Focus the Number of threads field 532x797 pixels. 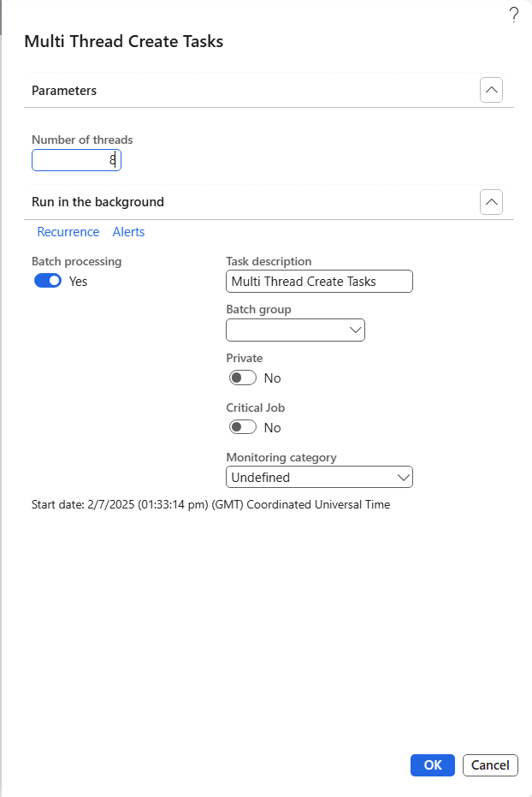[76, 160]
